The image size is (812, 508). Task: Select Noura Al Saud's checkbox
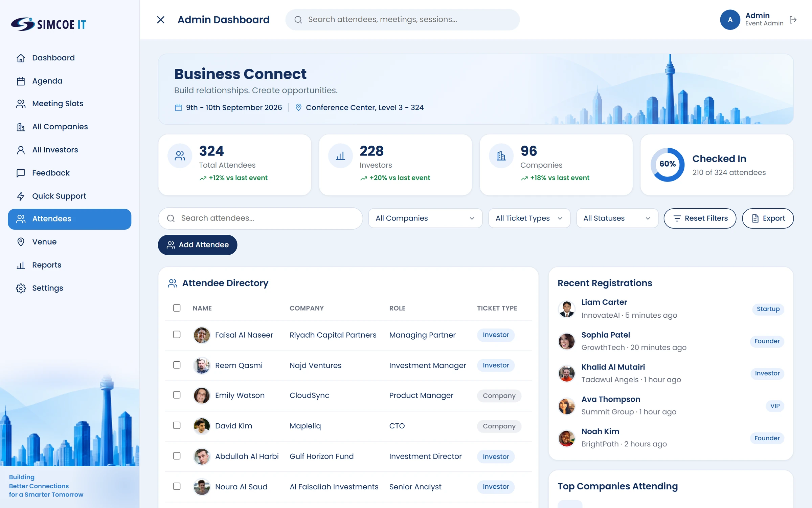click(177, 487)
